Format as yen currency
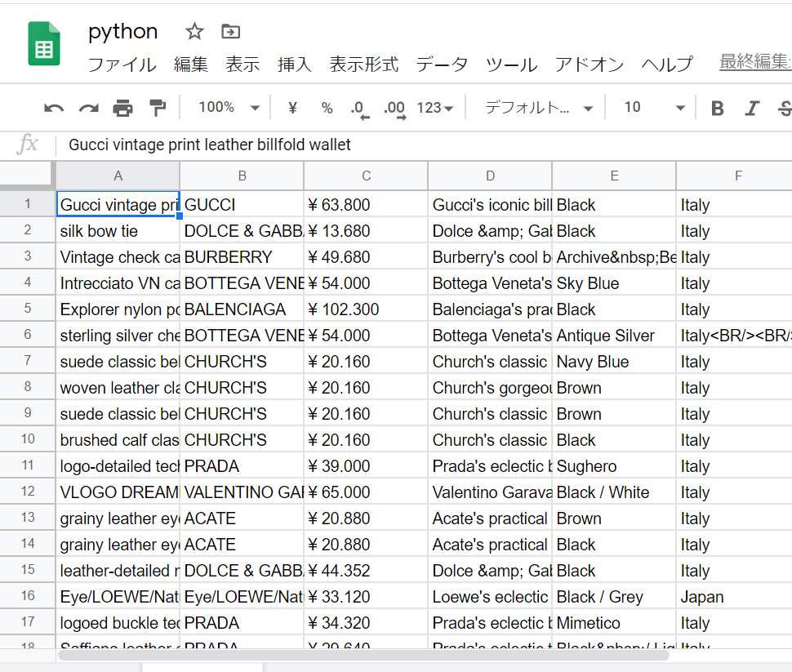Viewport: 792px width, 672px height. pos(292,108)
